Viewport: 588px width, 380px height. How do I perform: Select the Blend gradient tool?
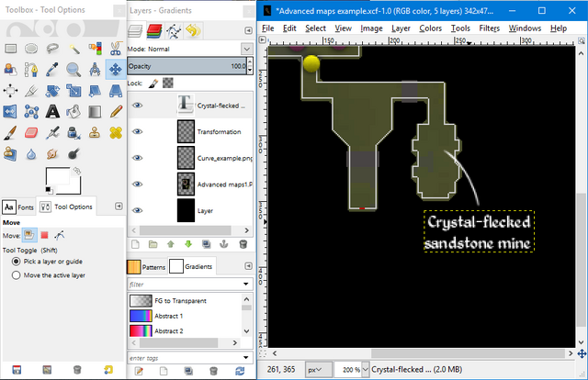(95, 112)
